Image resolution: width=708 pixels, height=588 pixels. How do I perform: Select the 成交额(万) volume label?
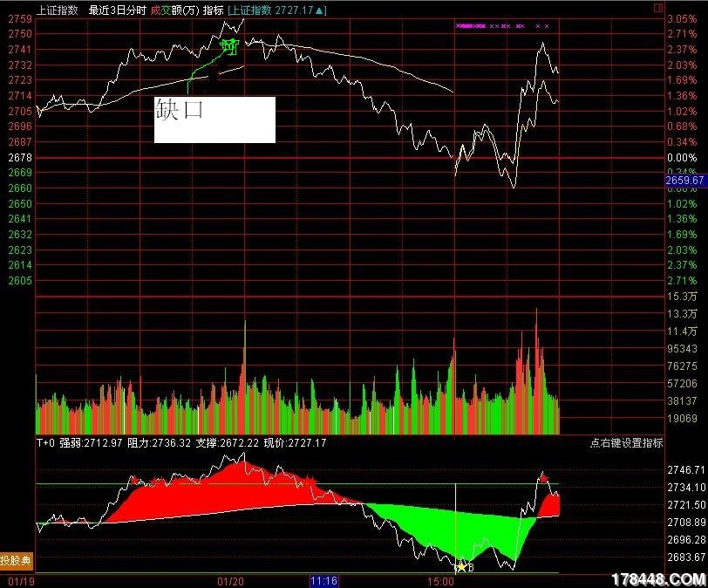click(174, 10)
